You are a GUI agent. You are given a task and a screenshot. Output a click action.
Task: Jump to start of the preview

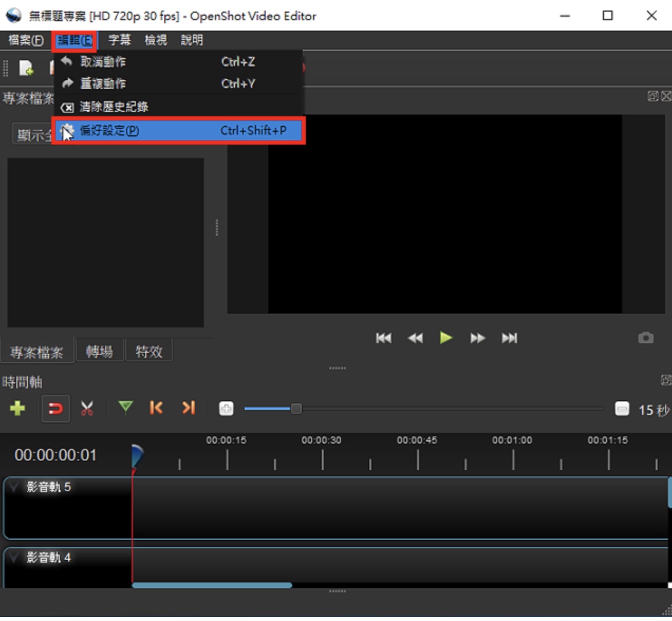(x=384, y=338)
